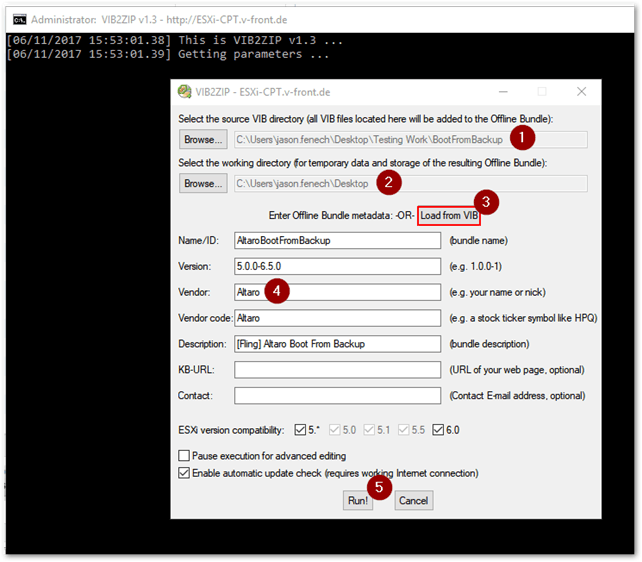The height and width of the screenshot is (562, 642).
Task: Click into the Name/ID field
Action: 337,240
